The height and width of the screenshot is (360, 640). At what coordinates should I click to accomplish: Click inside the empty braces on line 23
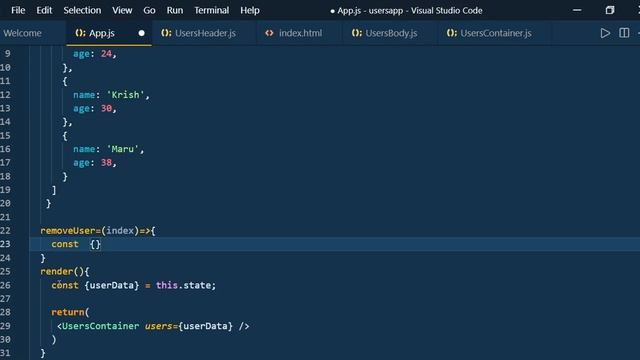(x=95, y=244)
